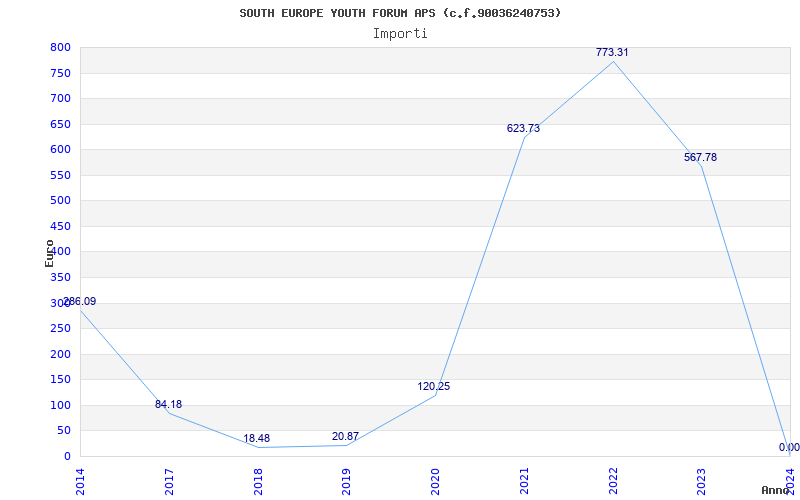Click the chart title SOUTH EUROPE YOUTH FORUM APS
Viewport: 800px width, 500px height.
click(400, 13)
